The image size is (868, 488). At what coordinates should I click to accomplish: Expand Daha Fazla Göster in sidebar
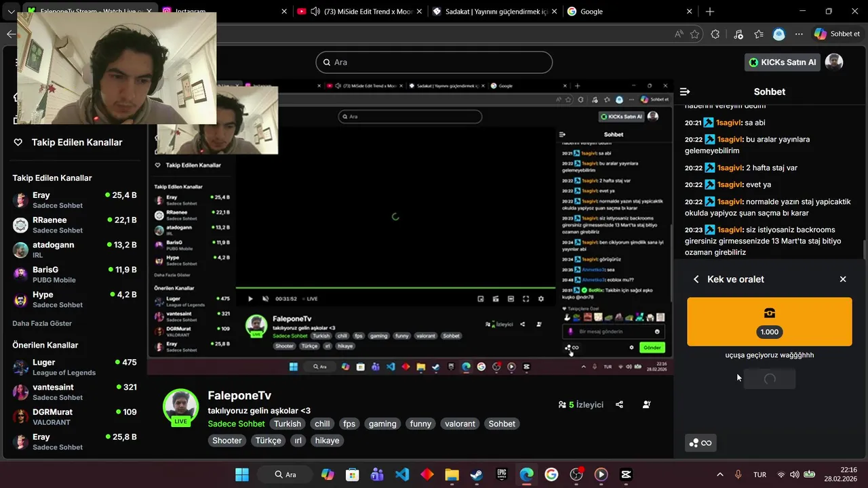[42, 323]
